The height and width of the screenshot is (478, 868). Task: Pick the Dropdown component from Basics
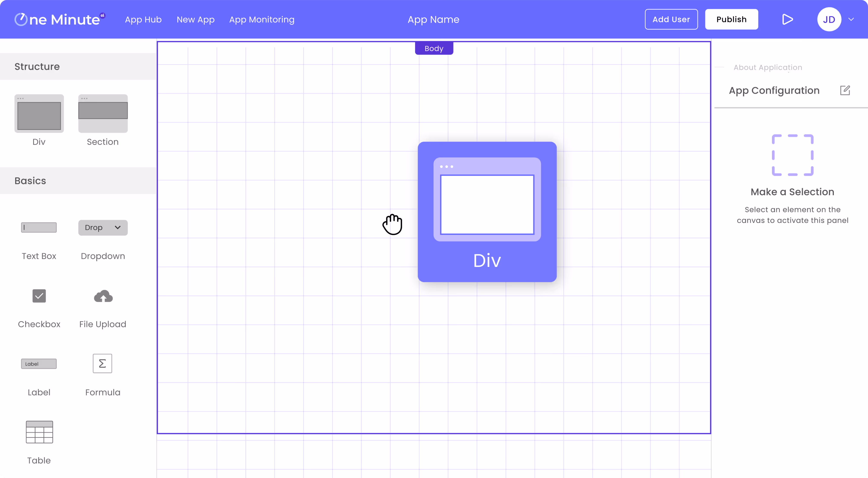pyautogui.click(x=103, y=228)
